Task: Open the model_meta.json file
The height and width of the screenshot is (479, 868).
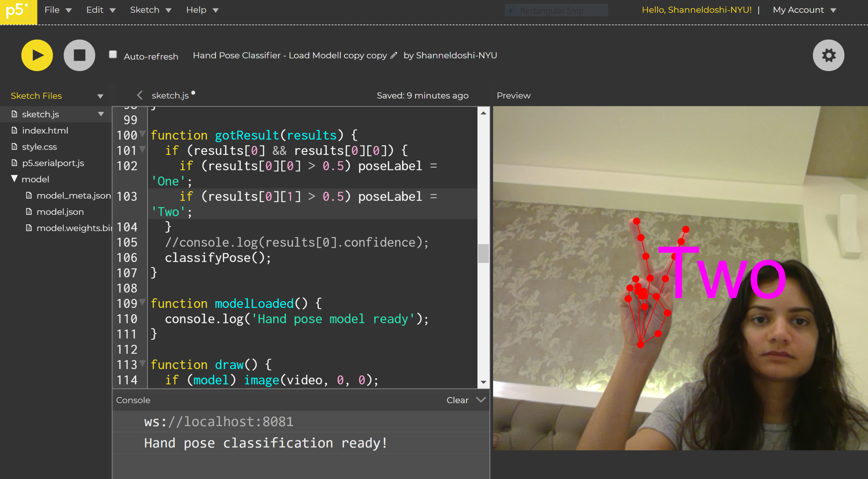Action: (73, 195)
